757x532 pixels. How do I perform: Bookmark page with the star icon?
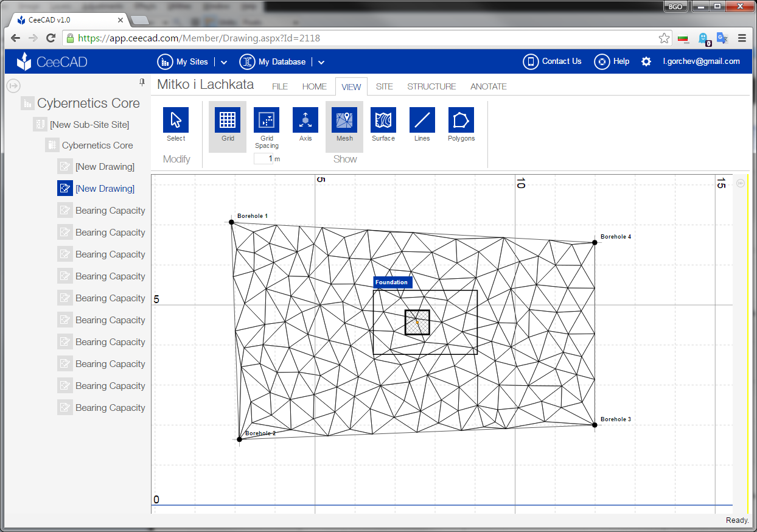point(664,38)
